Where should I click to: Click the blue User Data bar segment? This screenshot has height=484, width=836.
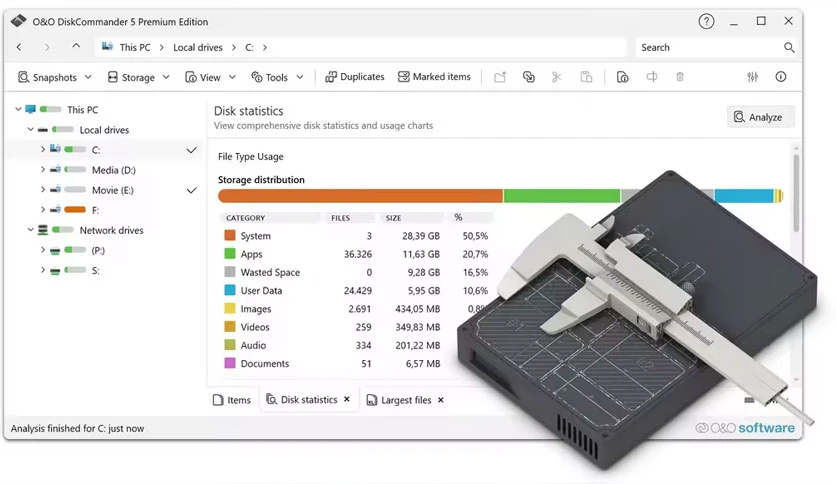coord(744,196)
